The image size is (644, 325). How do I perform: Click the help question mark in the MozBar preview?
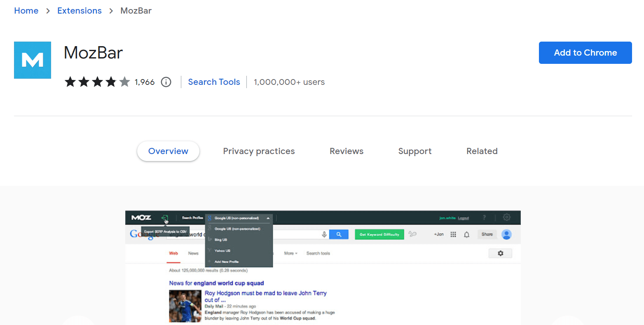[x=484, y=217]
